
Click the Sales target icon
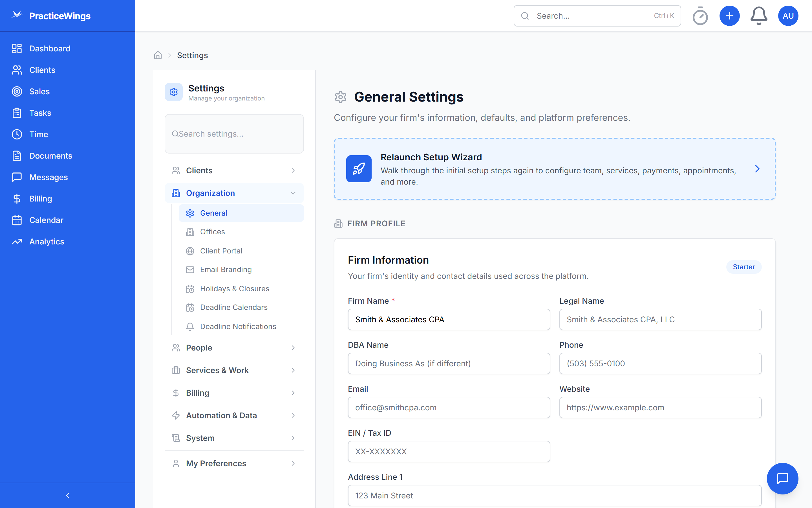17,91
